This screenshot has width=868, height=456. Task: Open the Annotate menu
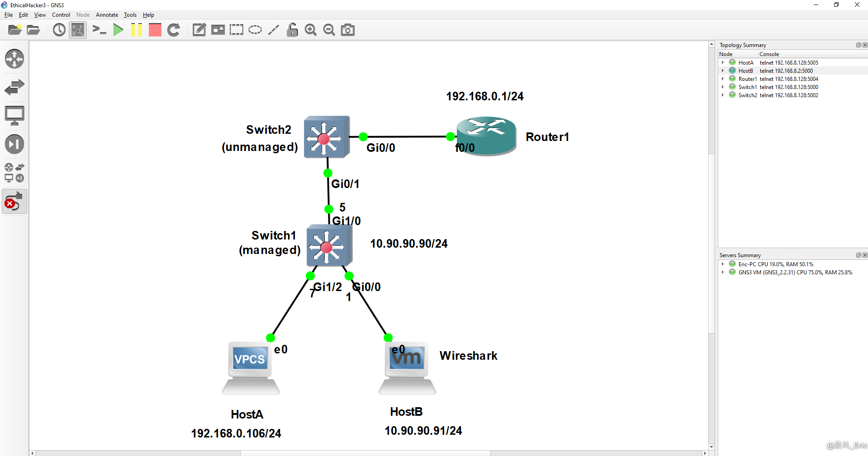click(x=107, y=15)
